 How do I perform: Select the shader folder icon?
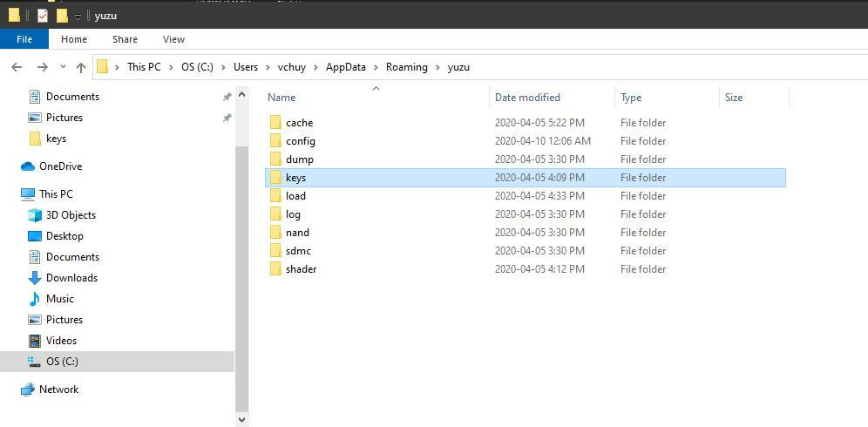click(x=275, y=268)
